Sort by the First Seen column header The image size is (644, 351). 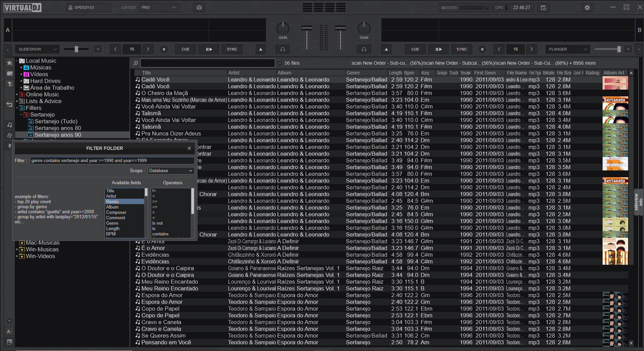click(x=489, y=73)
